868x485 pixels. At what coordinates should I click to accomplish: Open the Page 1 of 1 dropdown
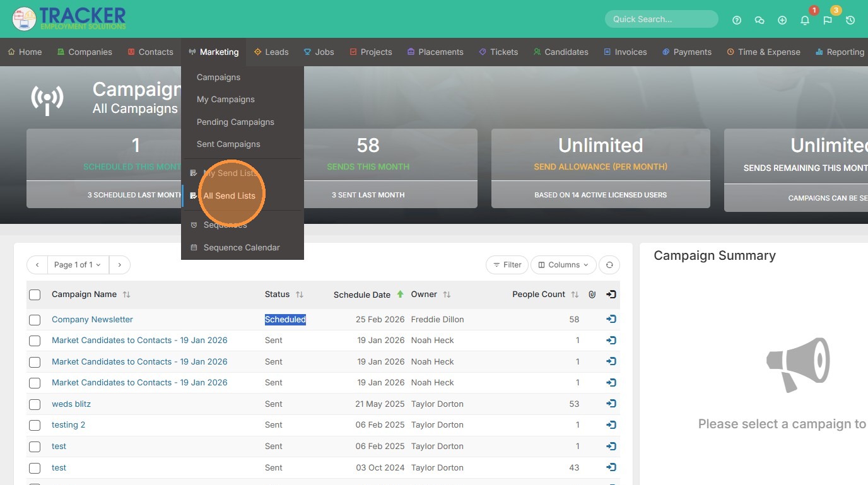click(78, 265)
